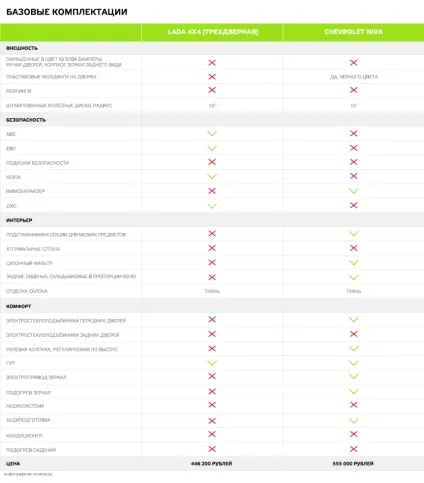Click the Chevrolet Niva check mark for Иммобилайзер
The height and width of the screenshot is (483, 424).
click(354, 191)
